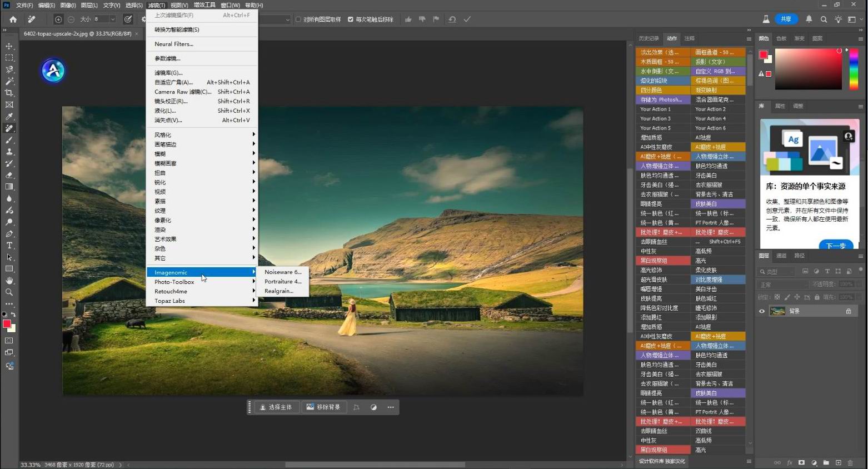Toggle lock transparent pixels icon
This screenshot has height=469, width=868.
click(x=777, y=297)
